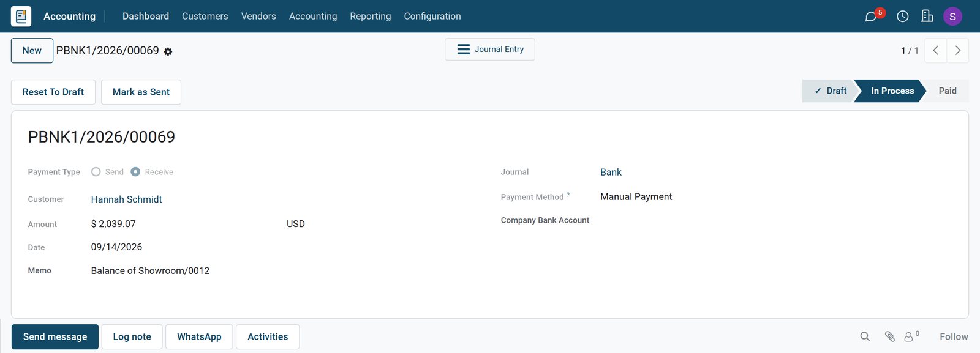Show the followers person icon
The image size is (980, 353).
(x=909, y=337)
